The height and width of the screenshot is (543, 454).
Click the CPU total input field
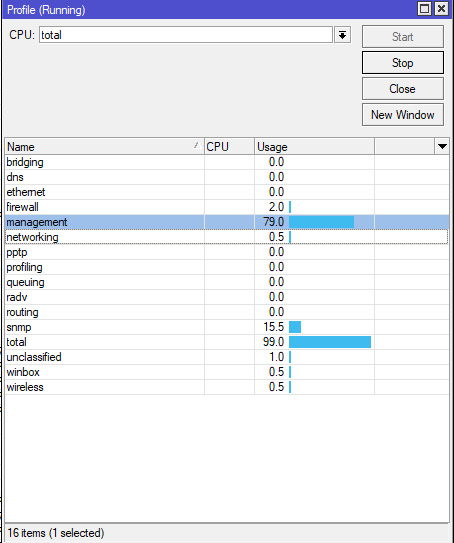pos(186,35)
